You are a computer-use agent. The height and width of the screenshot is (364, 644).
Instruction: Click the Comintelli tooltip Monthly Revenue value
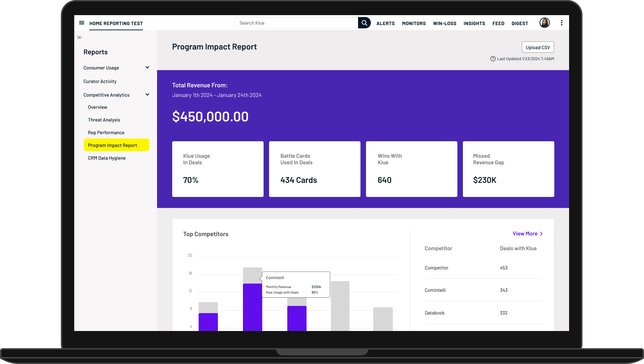pos(316,287)
